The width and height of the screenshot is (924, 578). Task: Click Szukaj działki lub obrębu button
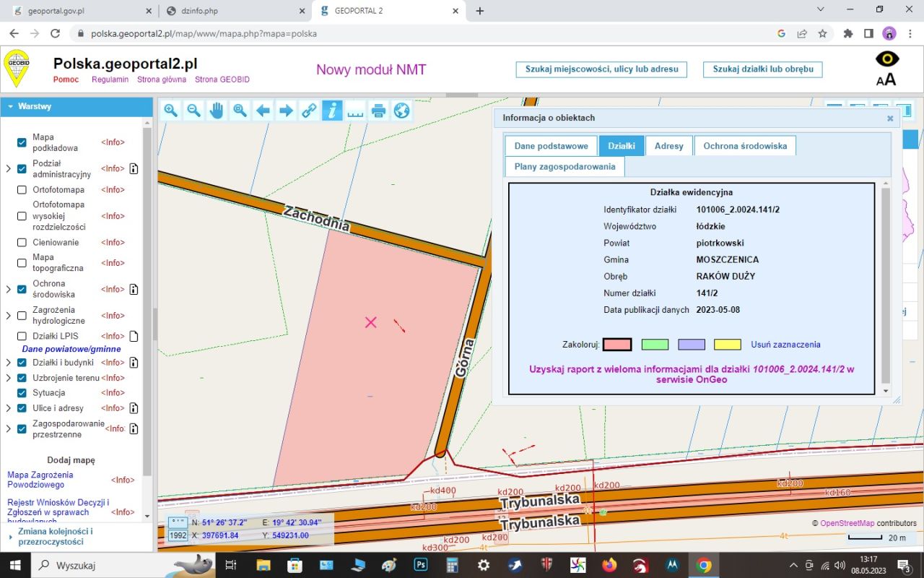click(762, 69)
